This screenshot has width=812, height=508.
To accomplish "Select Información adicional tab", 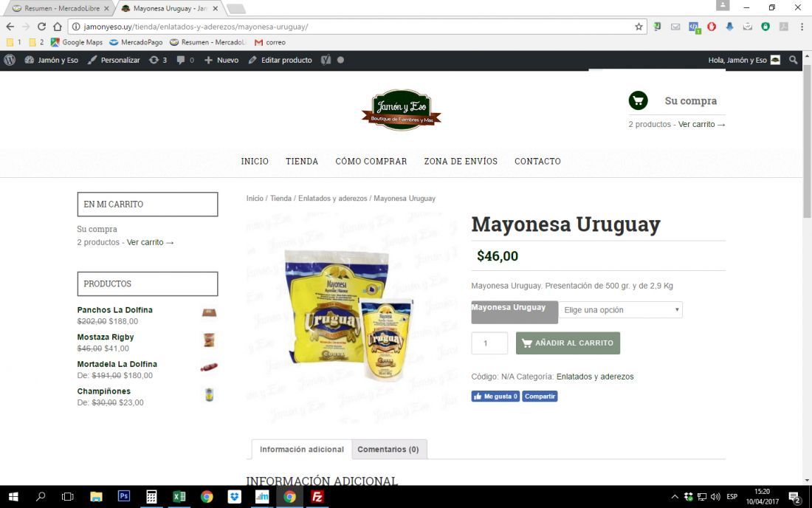I will pos(301,449).
